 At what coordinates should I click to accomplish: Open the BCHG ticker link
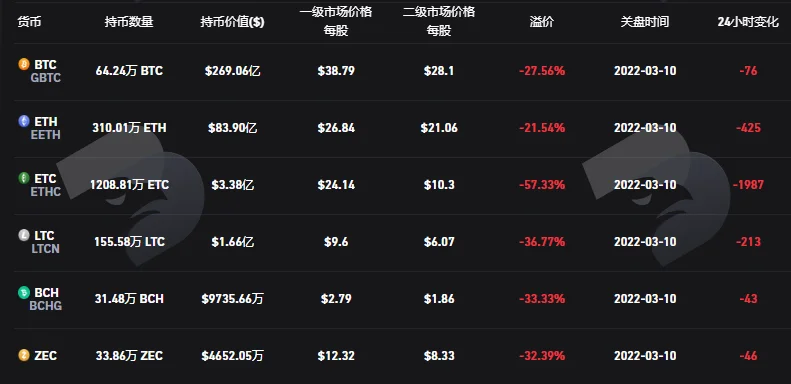45,306
